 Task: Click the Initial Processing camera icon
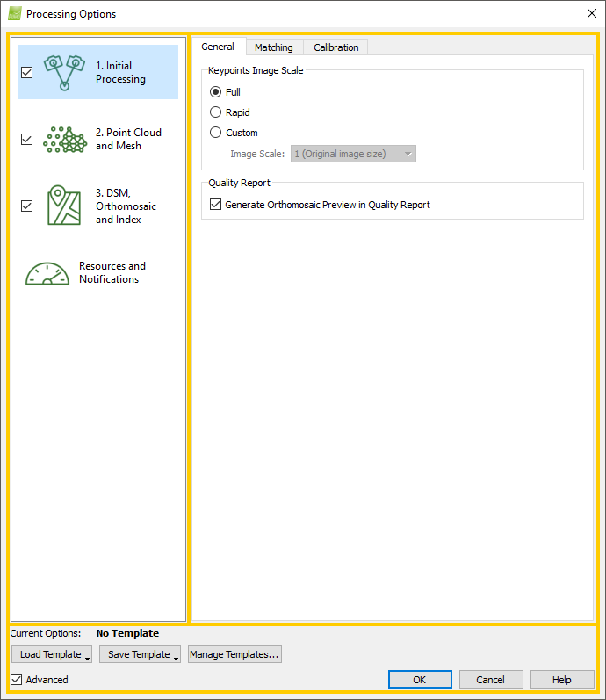click(x=63, y=73)
